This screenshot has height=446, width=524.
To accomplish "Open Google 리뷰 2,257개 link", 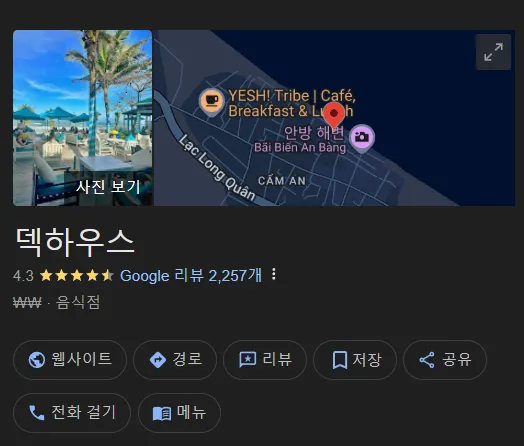I will [191, 276].
